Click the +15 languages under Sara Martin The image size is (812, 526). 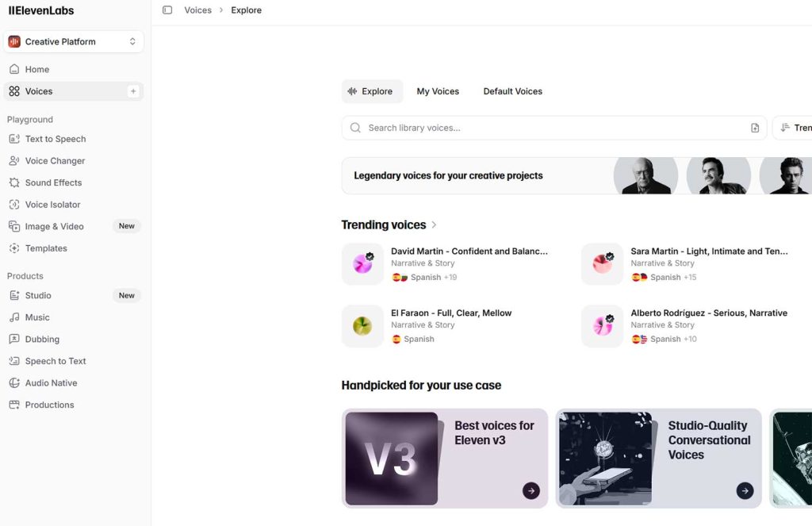coord(690,277)
